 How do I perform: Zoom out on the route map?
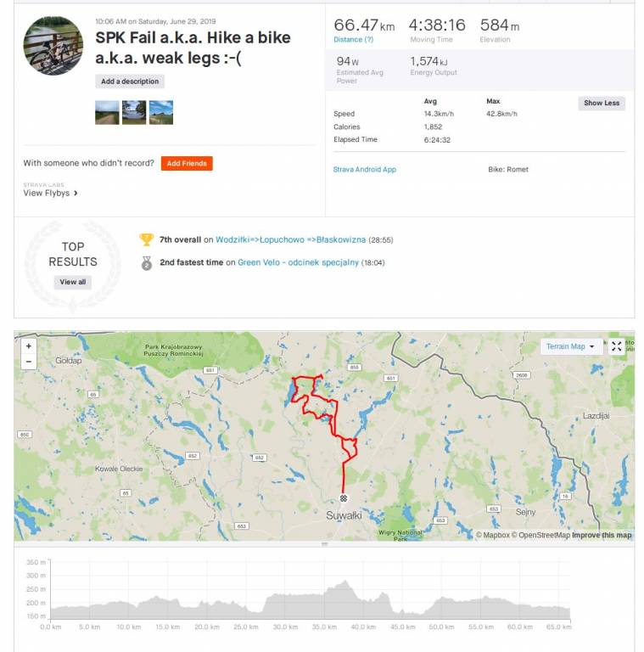[29, 362]
